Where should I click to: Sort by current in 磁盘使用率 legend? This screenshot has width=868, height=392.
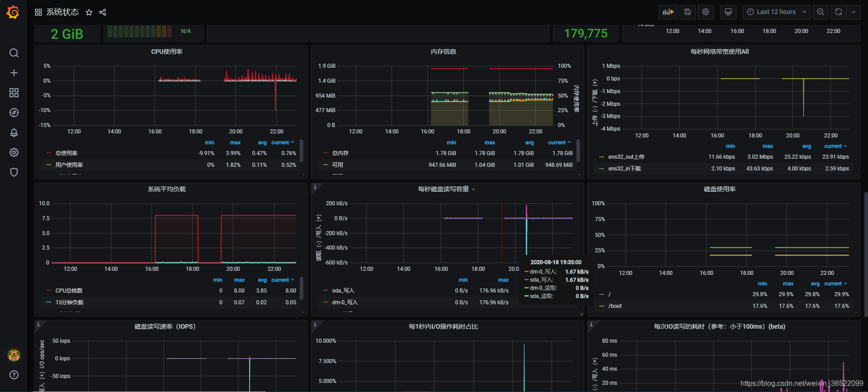[x=835, y=283]
